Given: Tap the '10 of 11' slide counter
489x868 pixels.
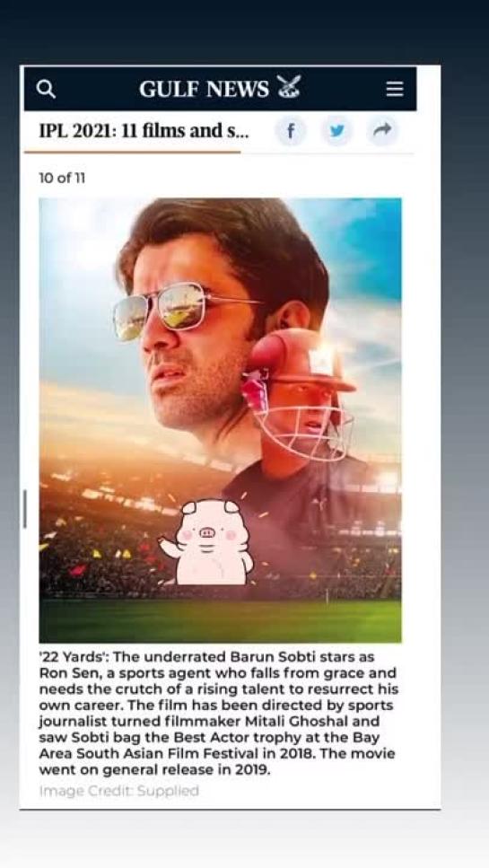Looking at the screenshot, I should click(62, 179).
